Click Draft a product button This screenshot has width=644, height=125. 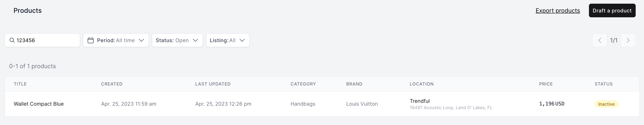[612, 11]
